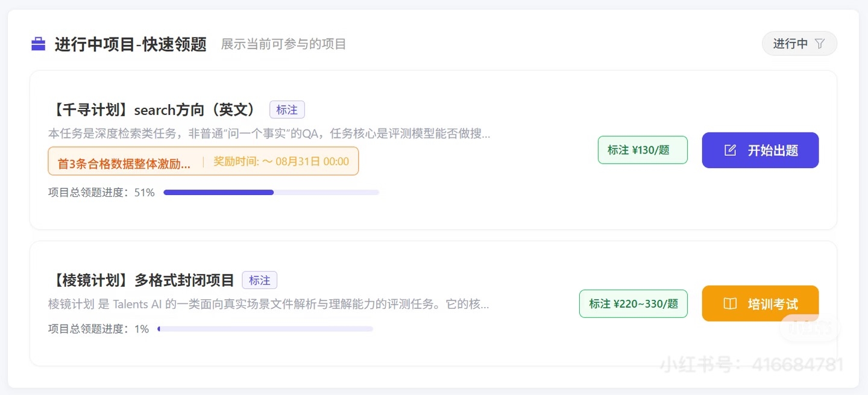This screenshot has height=395, width=868.
Task: Click the 1% progress bar of 棱镜计划
Action: pos(265,329)
